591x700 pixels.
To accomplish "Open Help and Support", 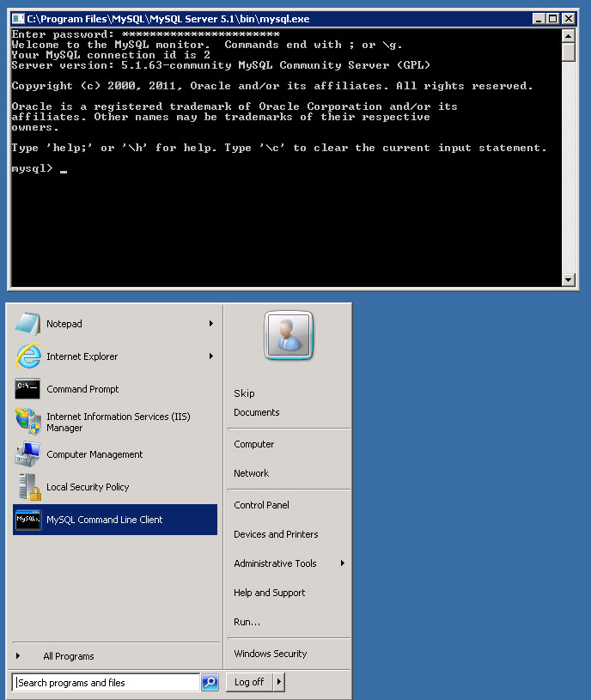I will (270, 593).
